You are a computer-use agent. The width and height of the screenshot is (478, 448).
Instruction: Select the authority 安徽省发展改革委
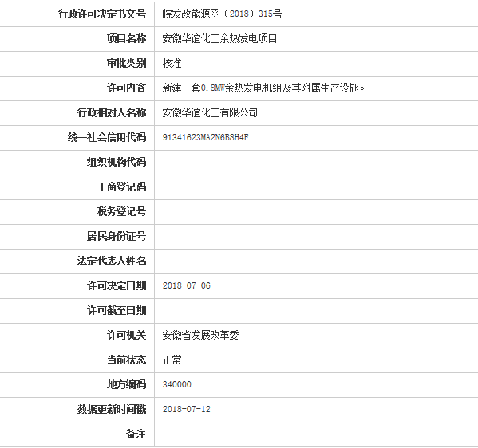pyautogui.click(x=200, y=335)
